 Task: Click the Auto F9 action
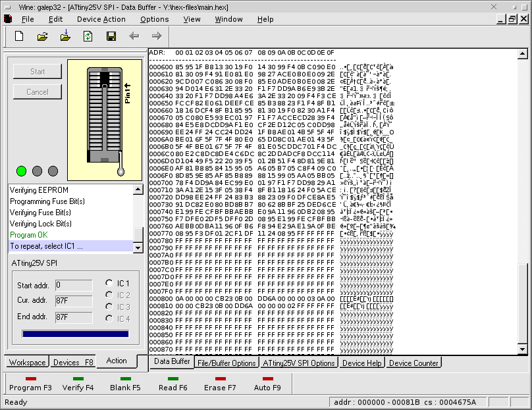tap(267, 384)
